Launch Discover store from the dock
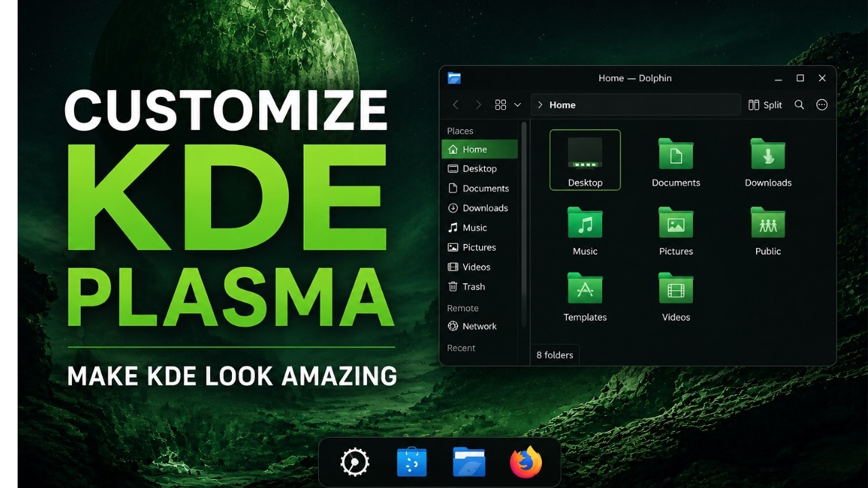Image resolution: width=868 pixels, height=488 pixels. pos(412,463)
